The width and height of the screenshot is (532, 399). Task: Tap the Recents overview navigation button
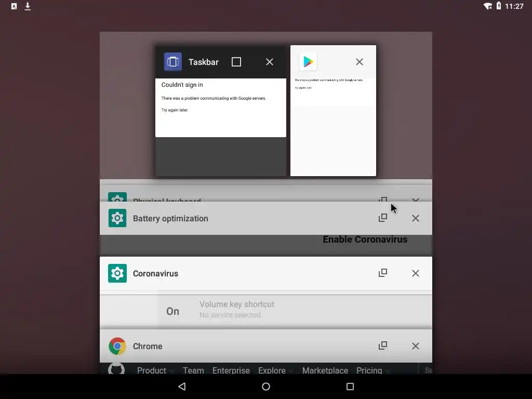click(350, 387)
